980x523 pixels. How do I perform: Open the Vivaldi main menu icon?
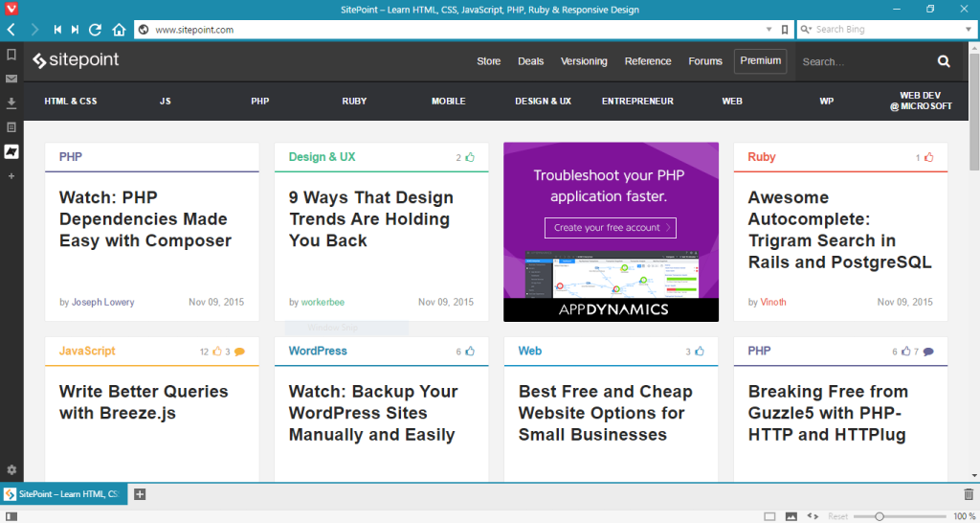[11, 10]
